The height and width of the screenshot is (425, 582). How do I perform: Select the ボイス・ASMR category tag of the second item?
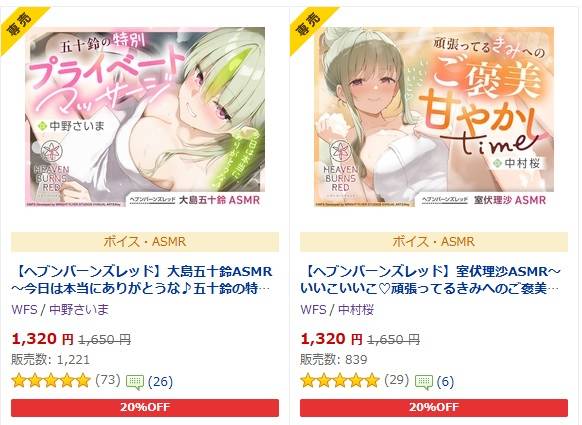[x=434, y=242]
